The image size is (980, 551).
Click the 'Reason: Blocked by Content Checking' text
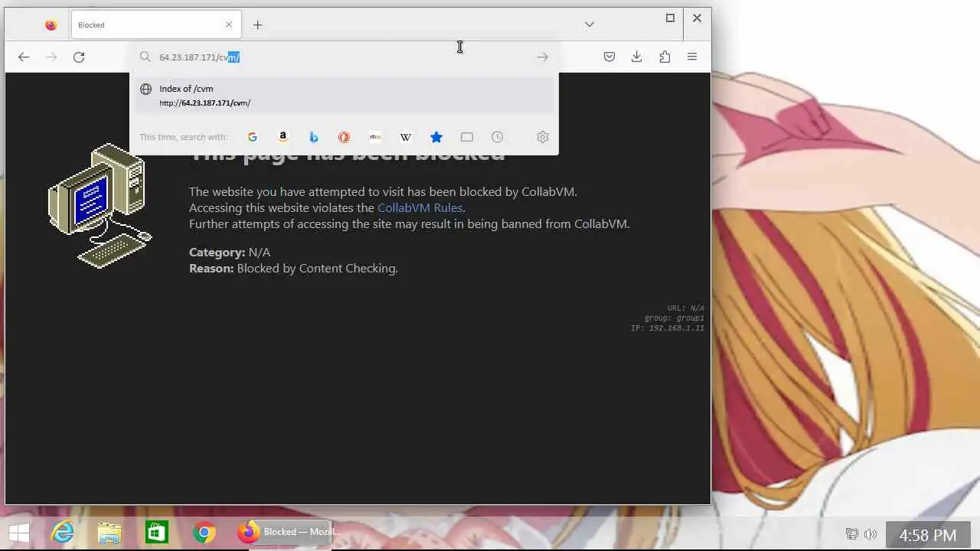click(x=293, y=269)
